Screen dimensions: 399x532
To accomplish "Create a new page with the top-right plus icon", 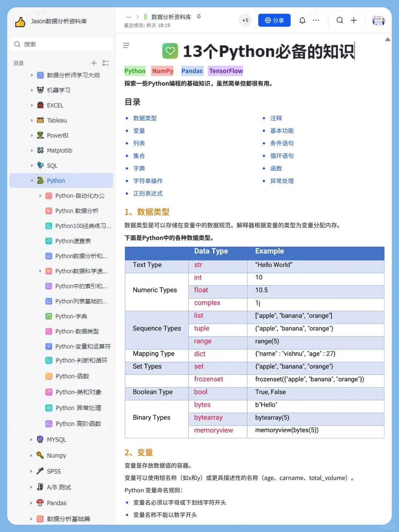I will 354,20.
